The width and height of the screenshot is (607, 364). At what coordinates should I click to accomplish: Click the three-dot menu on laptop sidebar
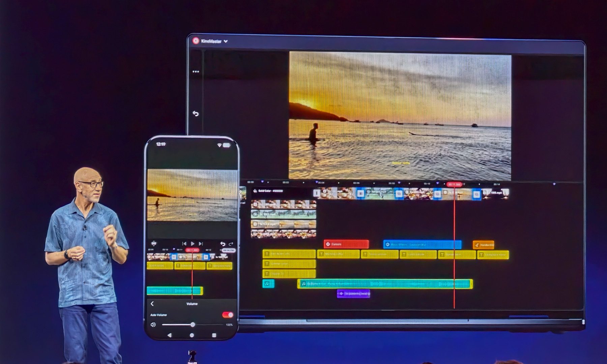click(x=196, y=71)
